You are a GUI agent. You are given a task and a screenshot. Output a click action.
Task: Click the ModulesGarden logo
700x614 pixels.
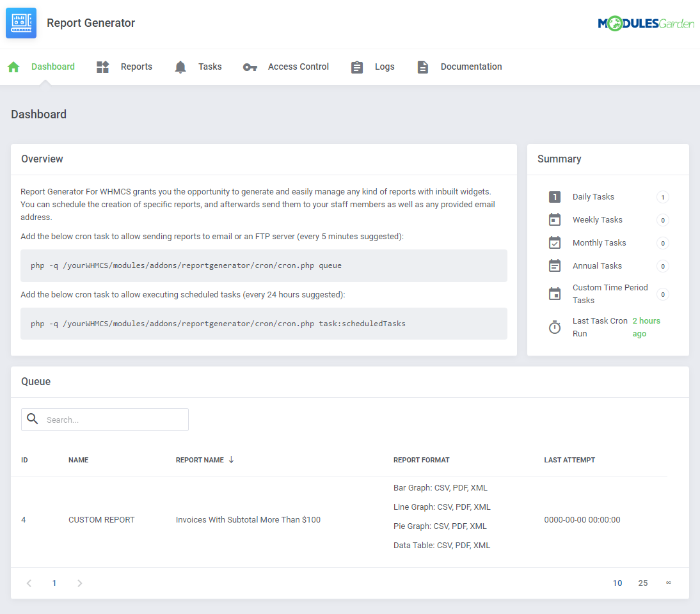pos(646,23)
